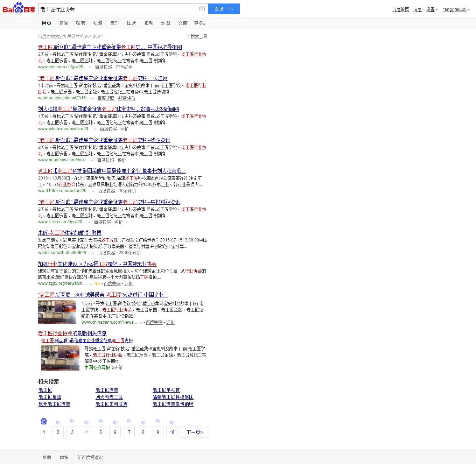Switch to 图片 tab

click(x=132, y=23)
